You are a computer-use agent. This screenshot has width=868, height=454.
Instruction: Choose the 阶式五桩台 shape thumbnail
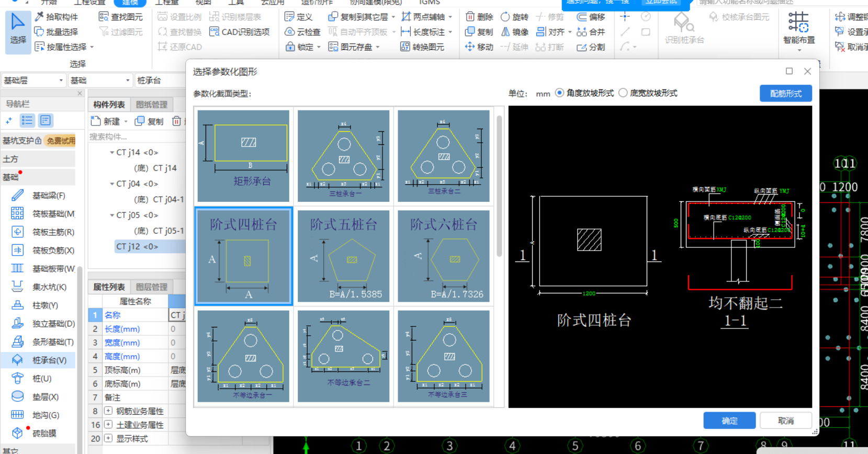tap(343, 256)
